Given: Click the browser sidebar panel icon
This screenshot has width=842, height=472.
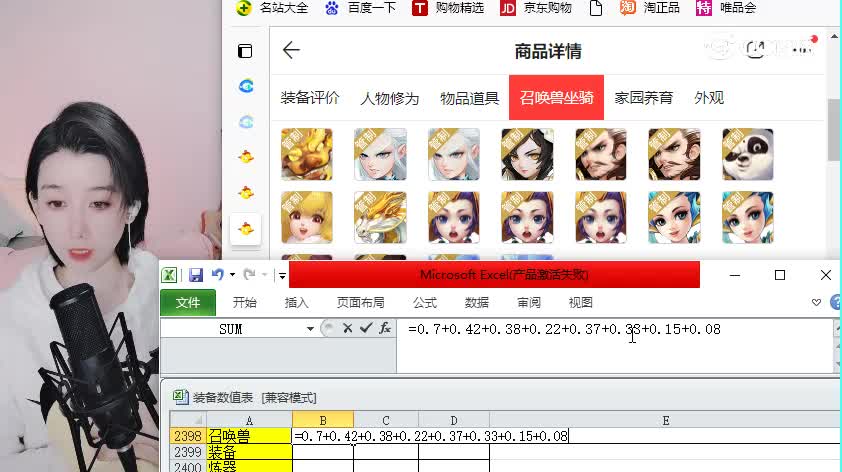Looking at the screenshot, I should pos(245,51).
